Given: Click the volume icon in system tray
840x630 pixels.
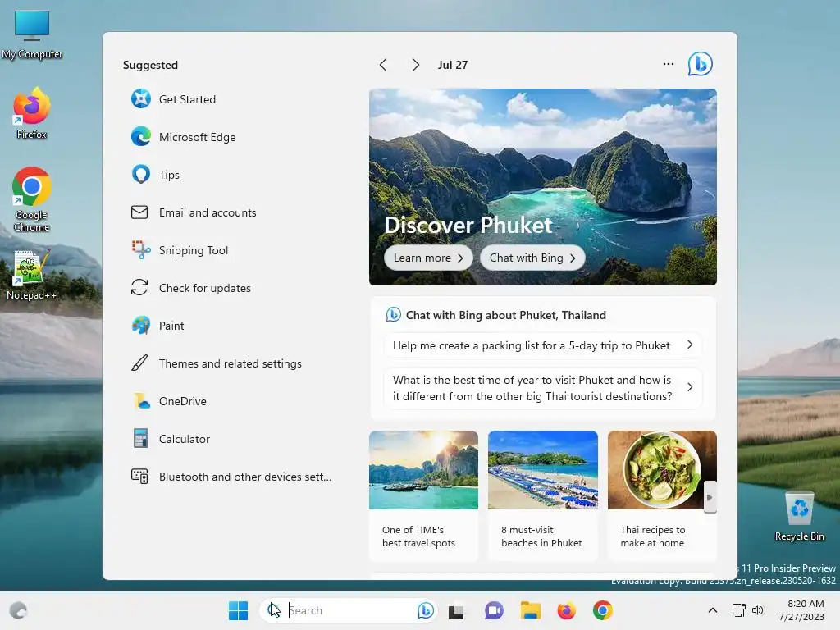Looking at the screenshot, I should coord(757,610).
